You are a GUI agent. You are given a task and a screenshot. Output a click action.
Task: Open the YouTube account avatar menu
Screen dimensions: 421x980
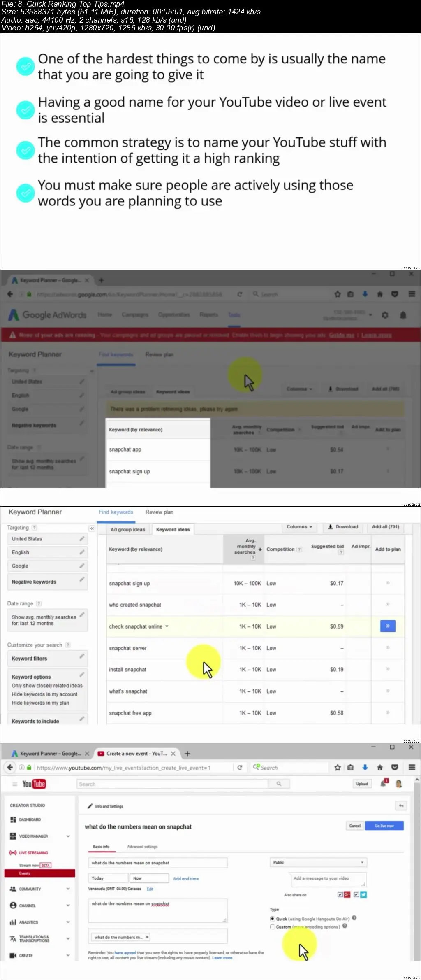(398, 784)
